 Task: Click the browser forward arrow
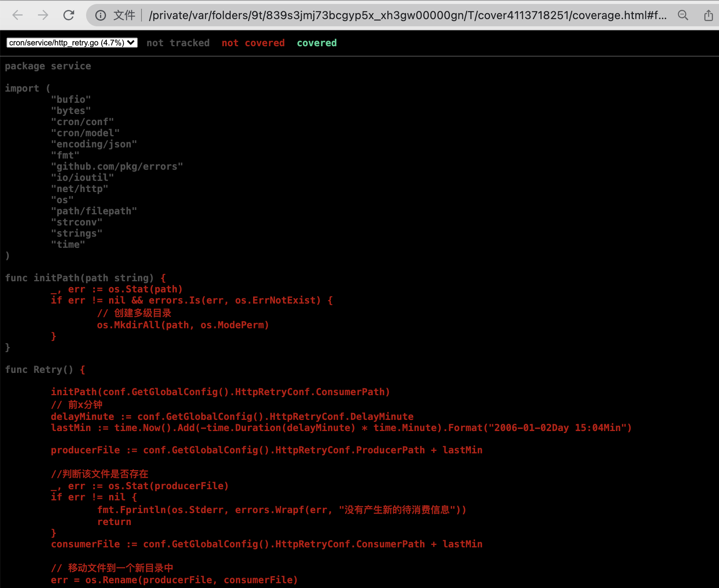pyautogui.click(x=43, y=15)
